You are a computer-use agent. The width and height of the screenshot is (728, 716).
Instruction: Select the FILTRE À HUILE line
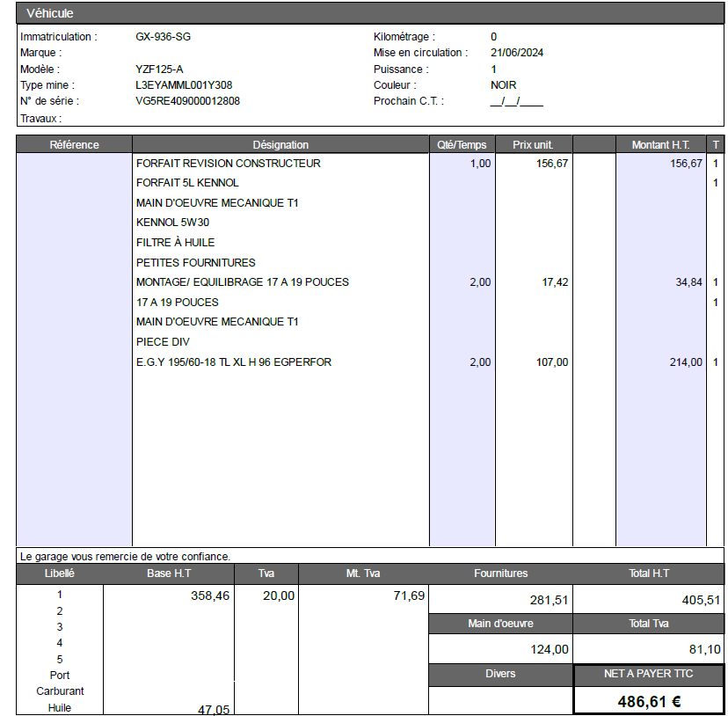(x=176, y=243)
